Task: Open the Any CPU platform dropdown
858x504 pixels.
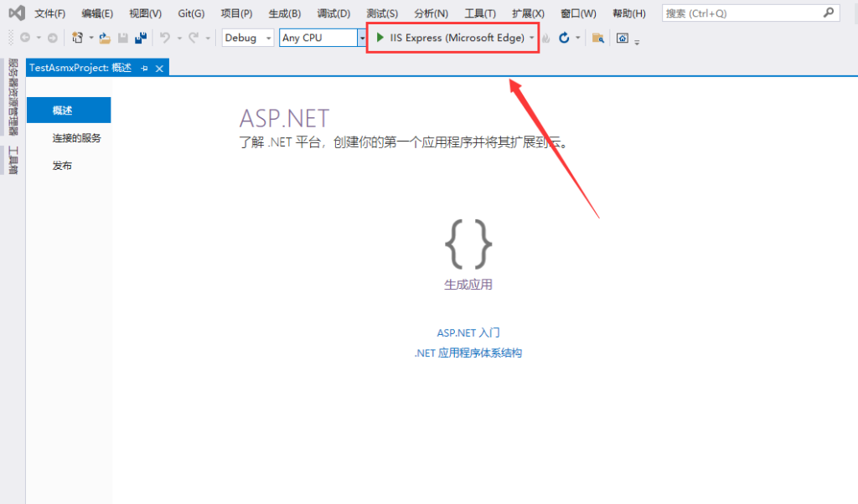Action: [x=362, y=38]
